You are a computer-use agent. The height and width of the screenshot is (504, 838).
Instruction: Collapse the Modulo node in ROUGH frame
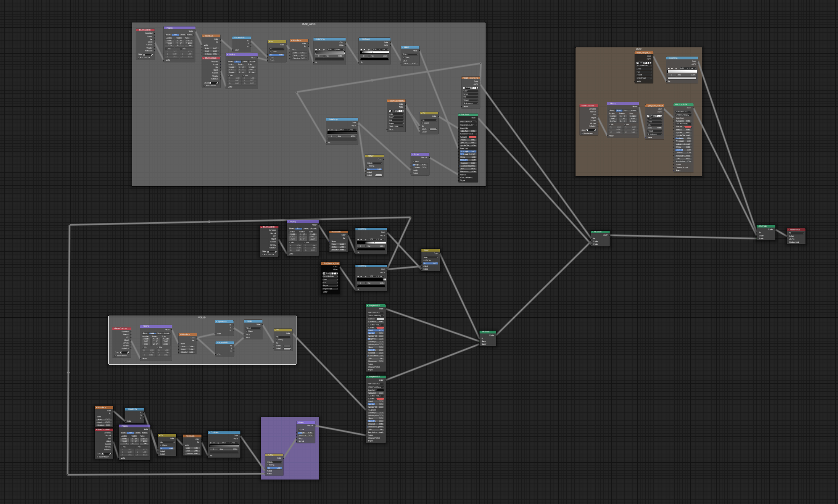246,321
